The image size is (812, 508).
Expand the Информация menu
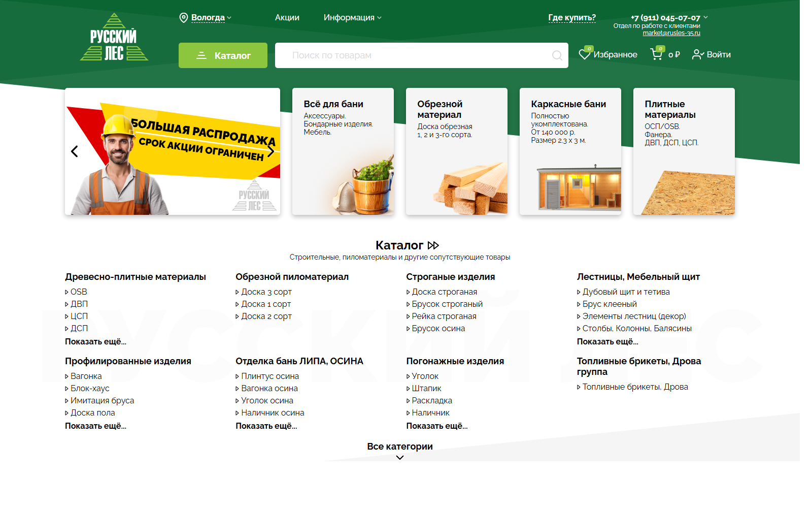pyautogui.click(x=352, y=18)
